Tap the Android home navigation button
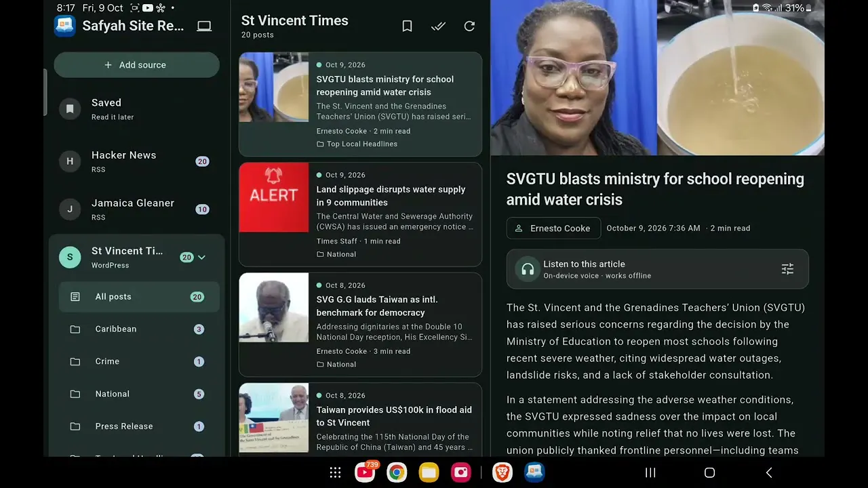Screen dimensions: 868x488 click(x=709, y=472)
